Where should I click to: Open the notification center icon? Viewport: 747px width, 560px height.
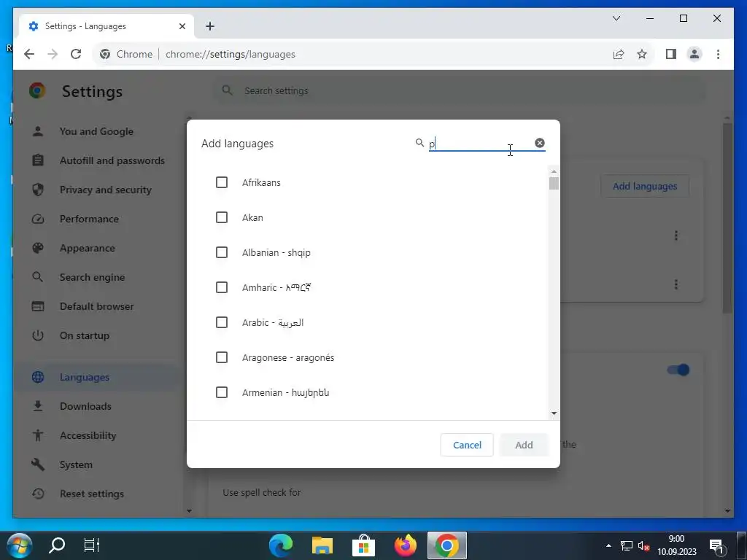tap(716, 545)
